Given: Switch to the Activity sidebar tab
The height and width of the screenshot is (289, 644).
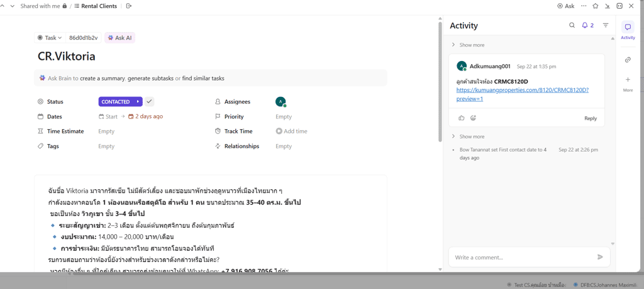Looking at the screenshot, I should (628, 30).
